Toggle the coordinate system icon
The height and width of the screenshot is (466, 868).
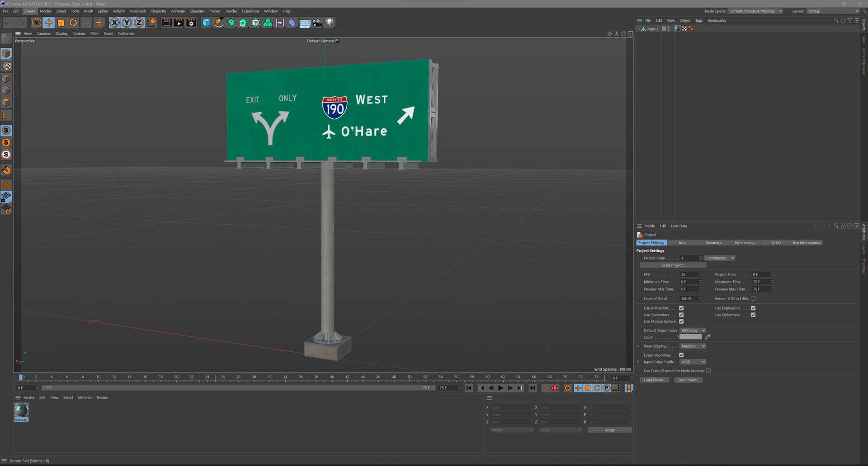(151, 23)
